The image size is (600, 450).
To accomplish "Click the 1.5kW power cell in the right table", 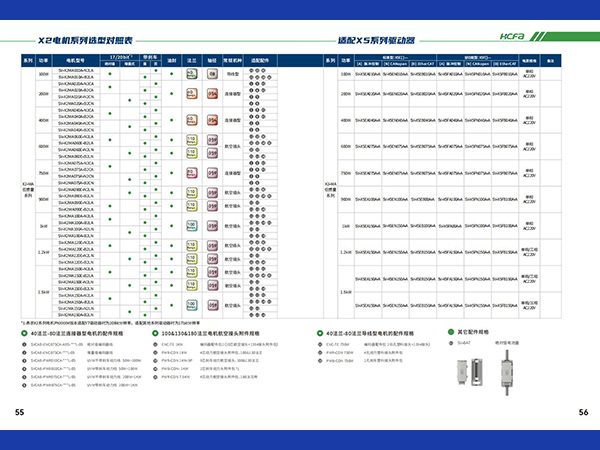I will point(346,292).
